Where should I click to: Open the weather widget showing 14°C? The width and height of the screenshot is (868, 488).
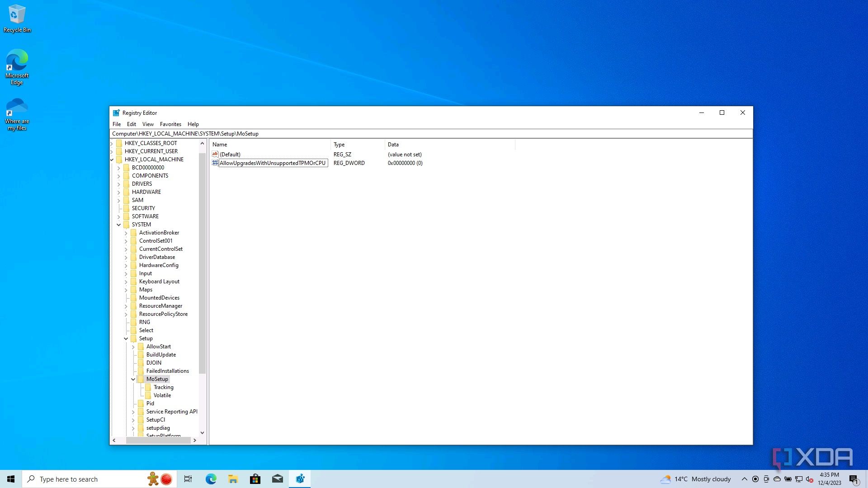click(696, 479)
